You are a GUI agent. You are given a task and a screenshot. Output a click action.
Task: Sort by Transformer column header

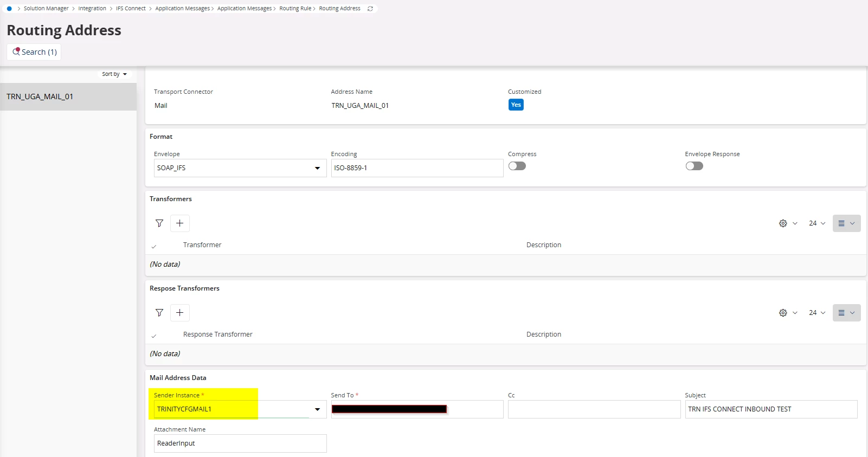point(202,245)
